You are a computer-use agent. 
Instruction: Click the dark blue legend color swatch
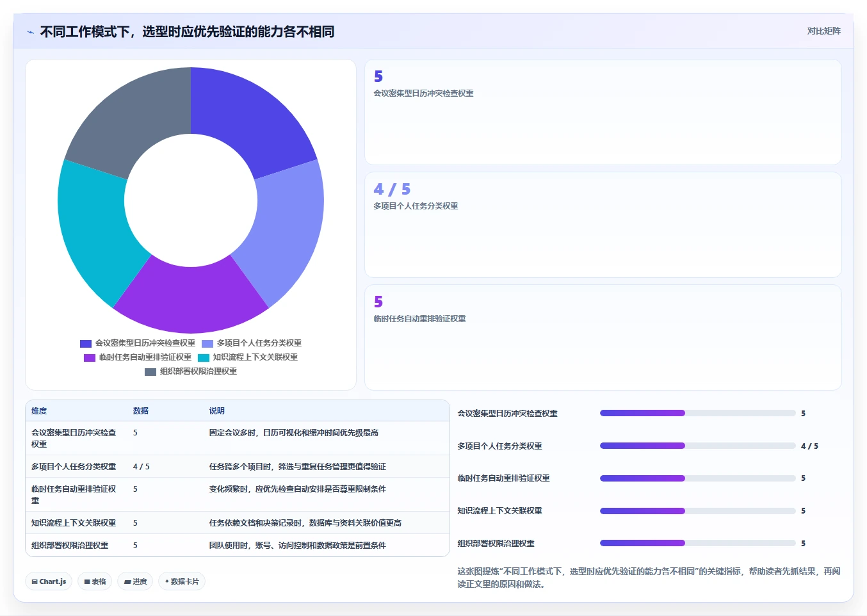point(86,344)
